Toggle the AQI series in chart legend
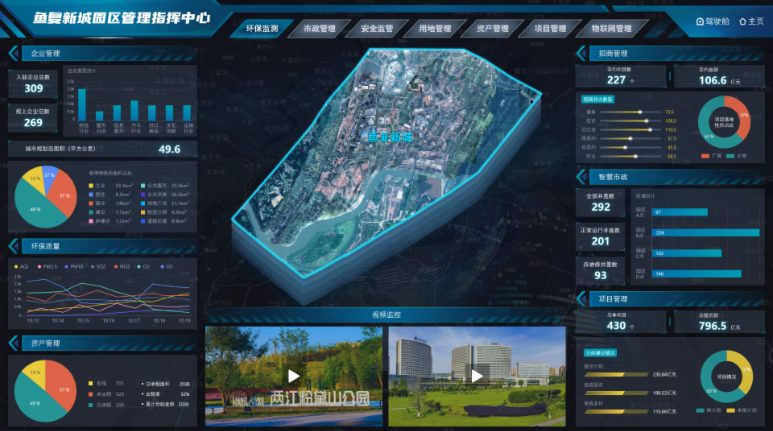The image size is (773, 431). point(20,267)
